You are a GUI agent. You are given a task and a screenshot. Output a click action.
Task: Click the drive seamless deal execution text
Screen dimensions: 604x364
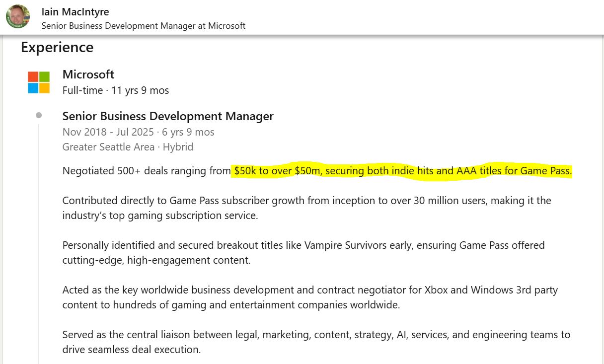pyautogui.click(x=132, y=350)
